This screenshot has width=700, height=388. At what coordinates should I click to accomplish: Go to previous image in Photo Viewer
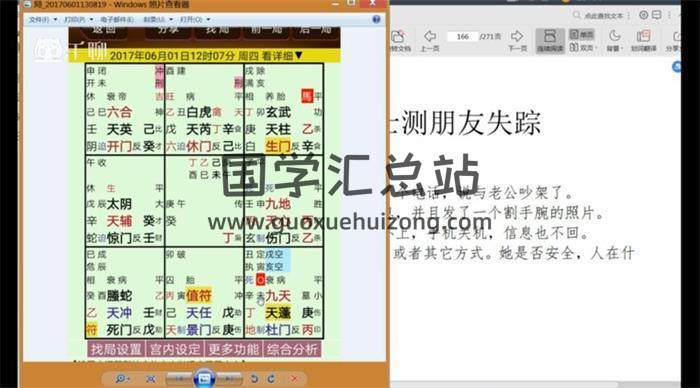179,379
